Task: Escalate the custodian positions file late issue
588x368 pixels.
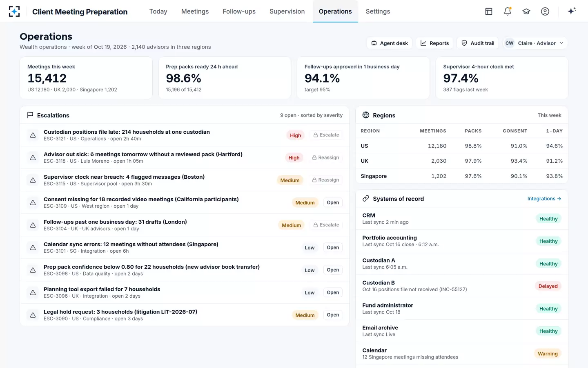Action: pos(326,135)
